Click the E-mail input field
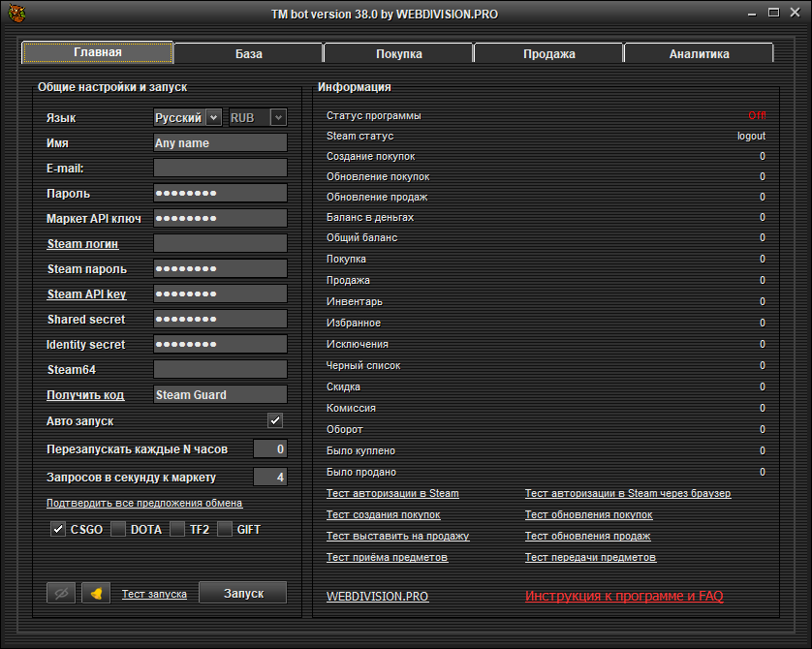812x649 pixels. [220, 169]
